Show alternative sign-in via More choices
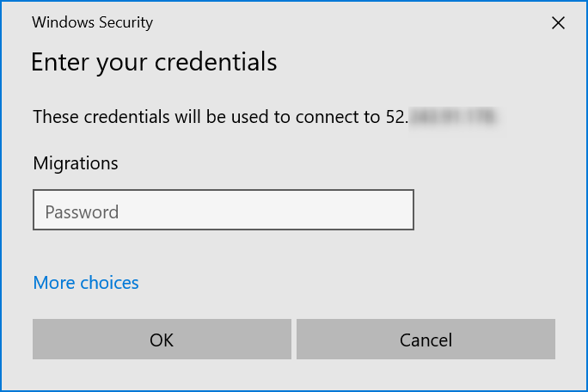 pyautogui.click(x=86, y=282)
